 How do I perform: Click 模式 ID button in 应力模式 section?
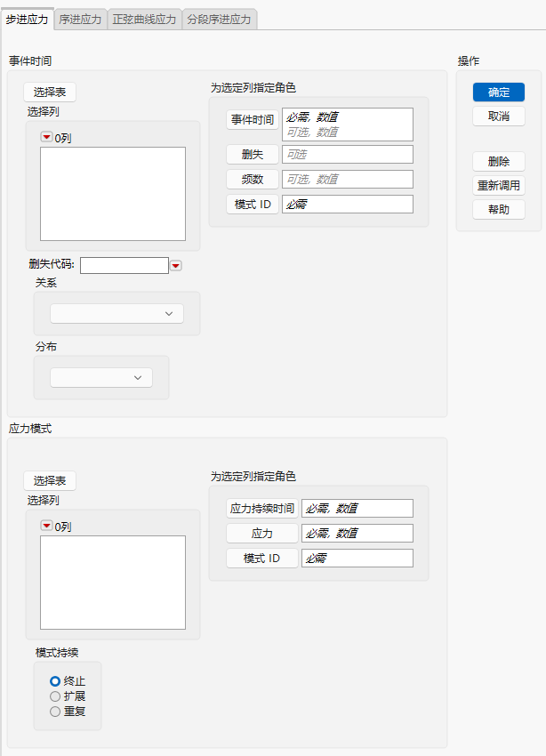[x=262, y=559]
